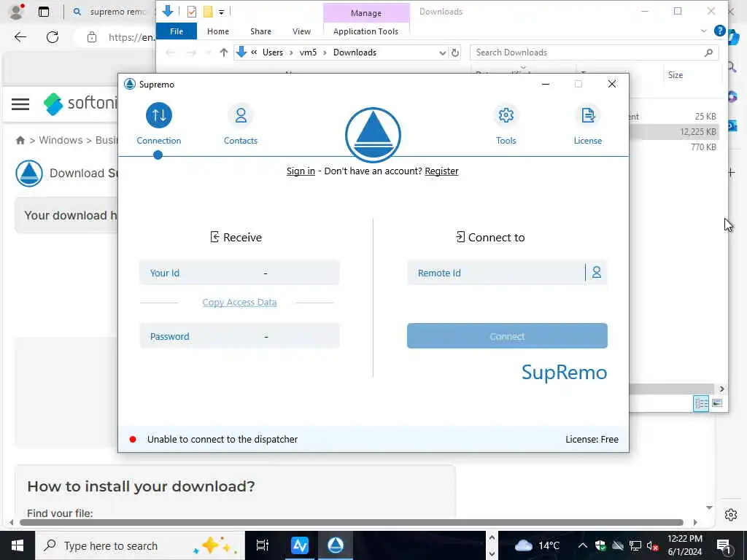
Task: Click browser back arrow
Action: 20,37
